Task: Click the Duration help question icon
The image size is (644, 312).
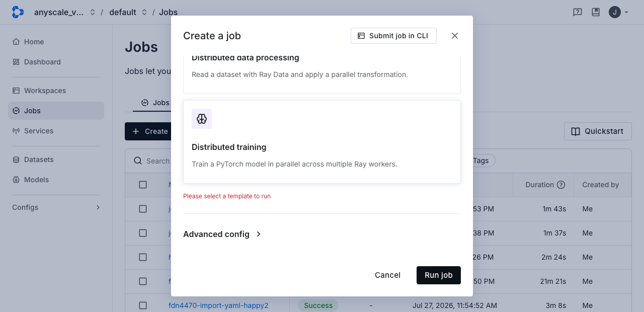Action: coord(561,185)
